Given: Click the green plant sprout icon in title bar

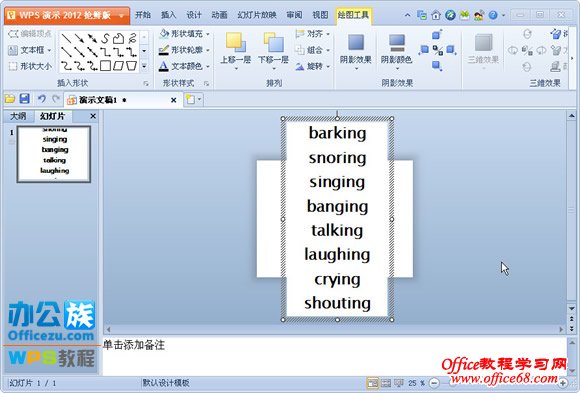Looking at the screenshot, I should pos(465,15).
